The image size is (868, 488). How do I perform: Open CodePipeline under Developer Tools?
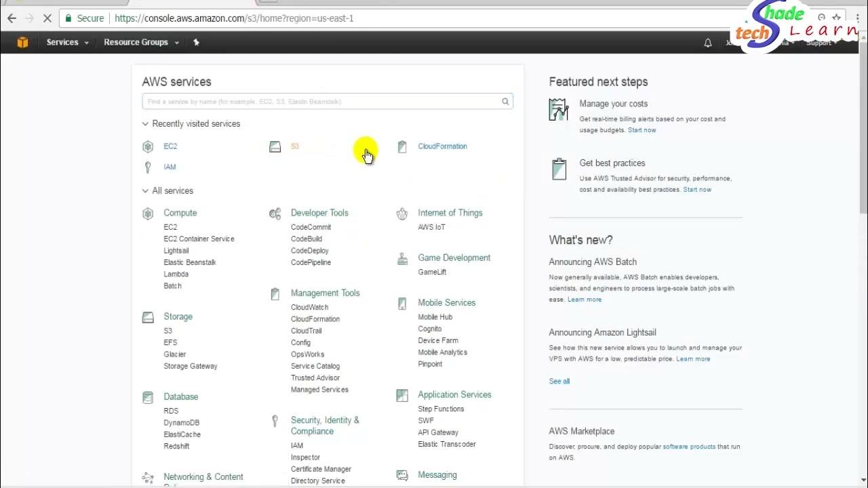click(311, 262)
